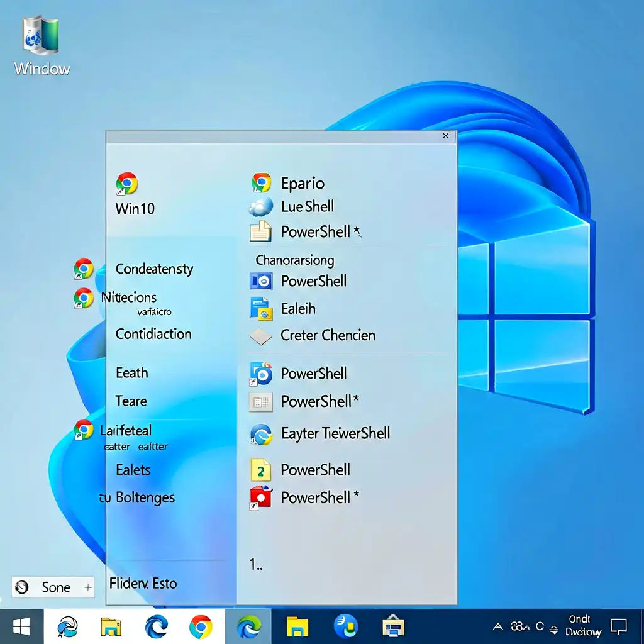Open File Explorer folder on taskbar
This screenshot has height=644, width=644.
click(x=297, y=627)
